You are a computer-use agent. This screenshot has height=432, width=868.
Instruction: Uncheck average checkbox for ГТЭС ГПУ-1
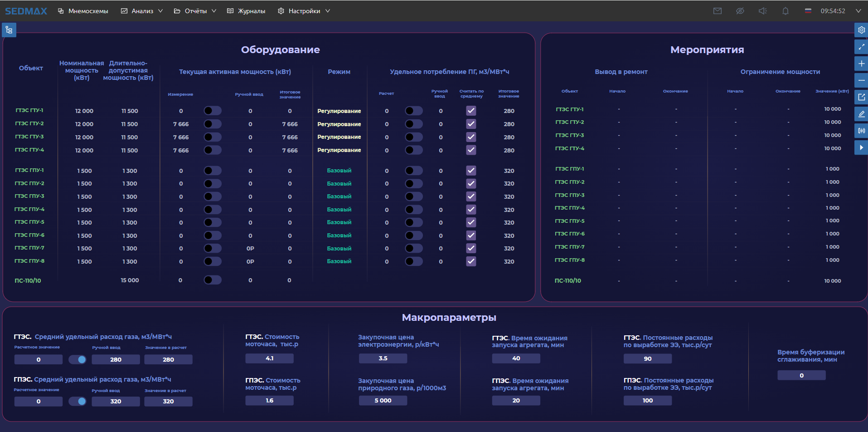point(471,171)
